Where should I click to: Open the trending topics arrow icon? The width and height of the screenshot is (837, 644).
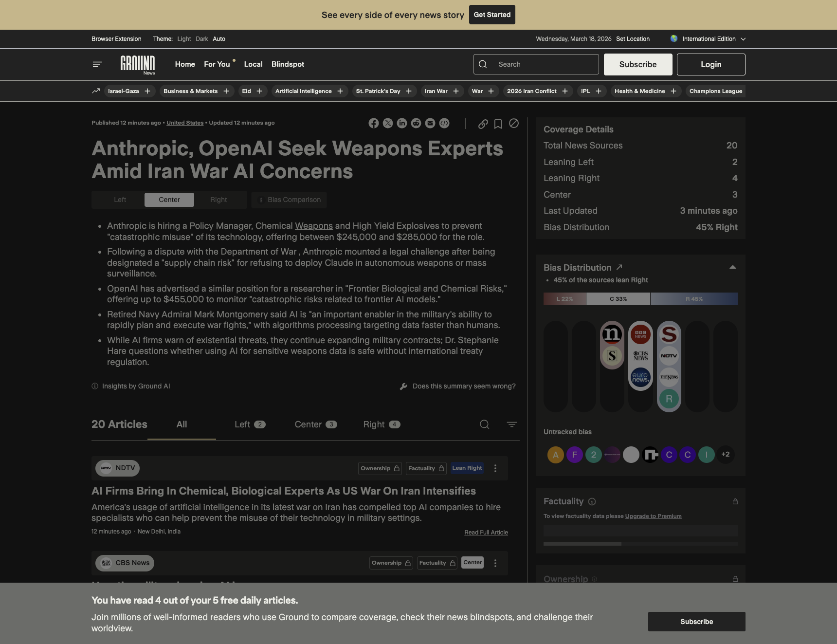[x=96, y=91]
